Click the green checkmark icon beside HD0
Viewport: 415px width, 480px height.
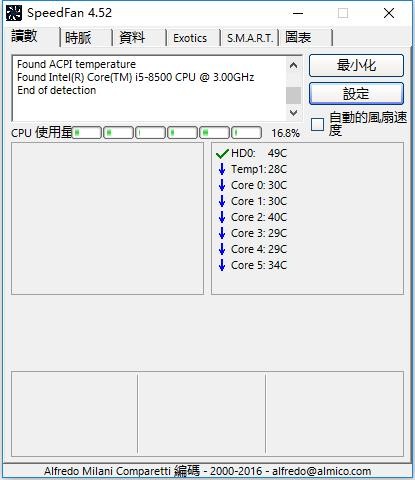tap(222, 154)
